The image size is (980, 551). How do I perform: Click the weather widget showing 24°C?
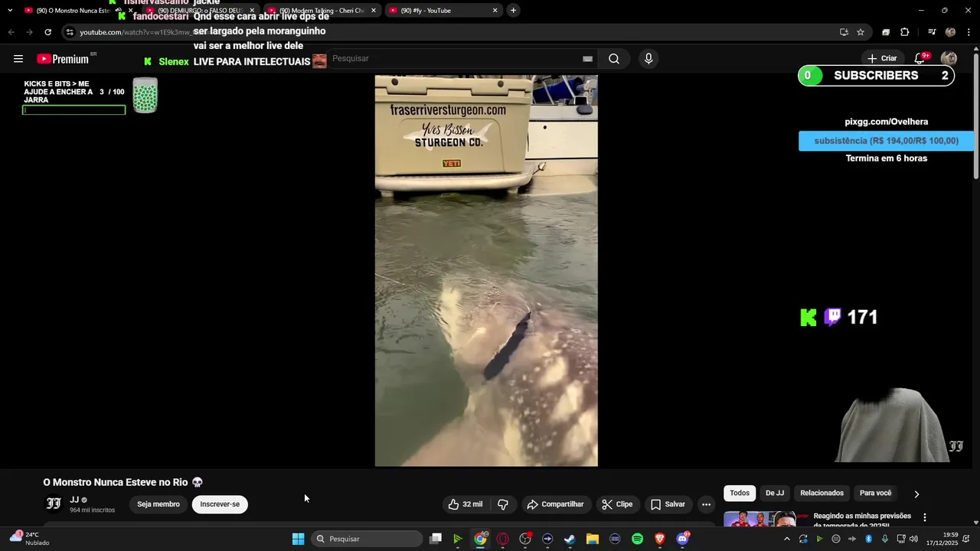29,539
